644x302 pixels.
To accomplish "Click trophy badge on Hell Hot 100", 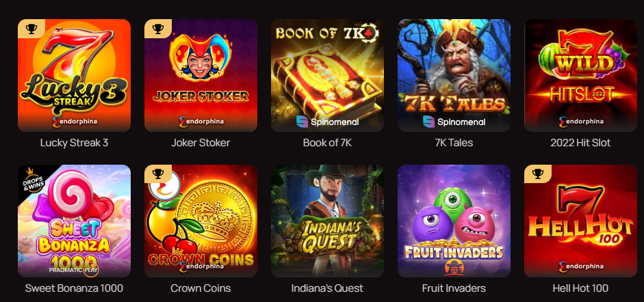I will pyautogui.click(x=538, y=174).
